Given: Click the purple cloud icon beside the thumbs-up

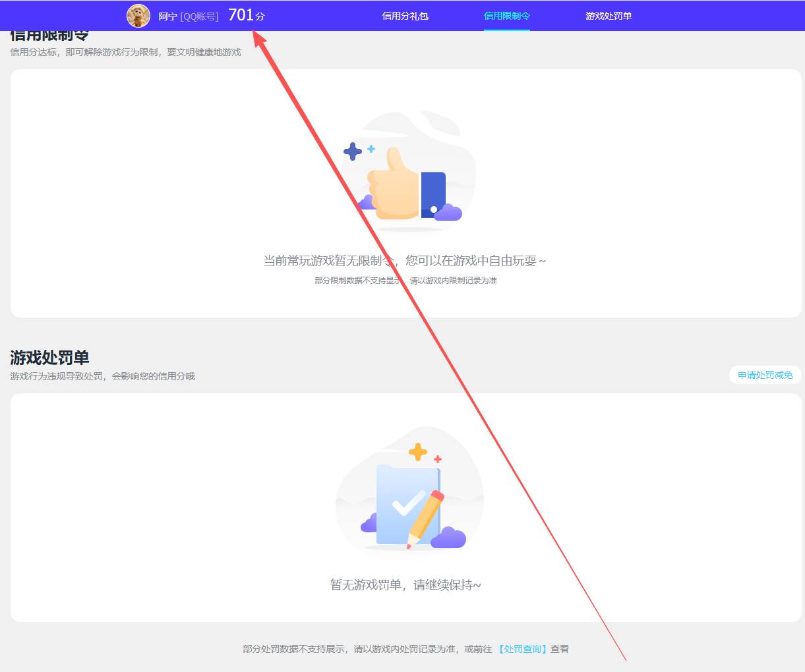Looking at the screenshot, I should coord(447,211).
